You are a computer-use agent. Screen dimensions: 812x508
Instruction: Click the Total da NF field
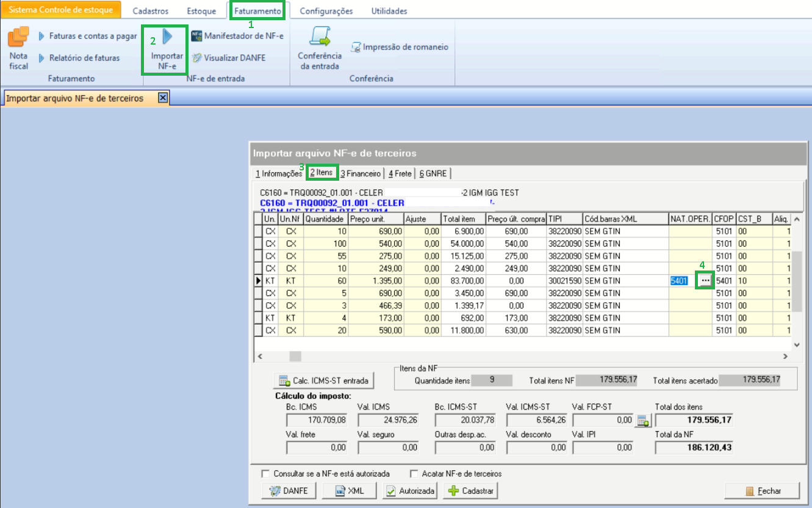coord(695,448)
